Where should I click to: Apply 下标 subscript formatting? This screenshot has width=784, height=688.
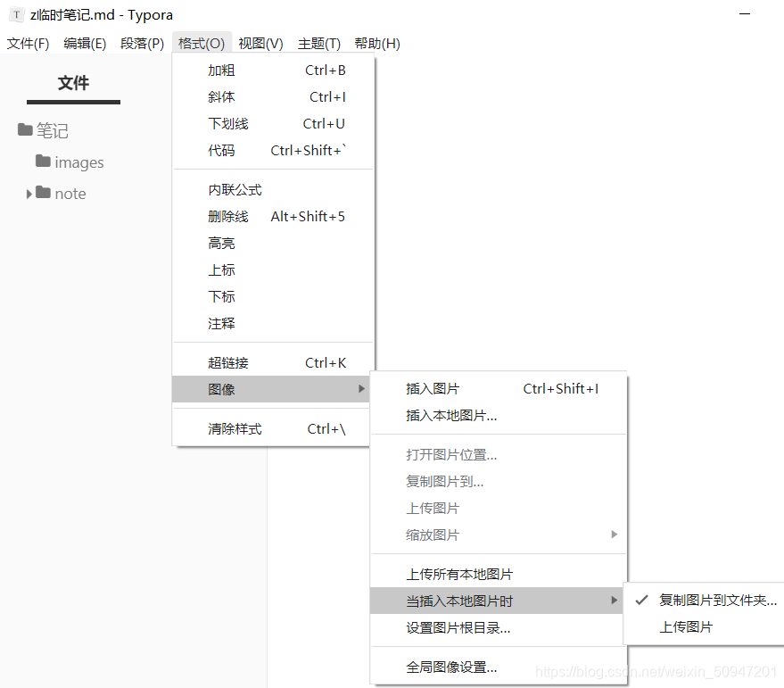pyautogui.click(x=273, y=297)
